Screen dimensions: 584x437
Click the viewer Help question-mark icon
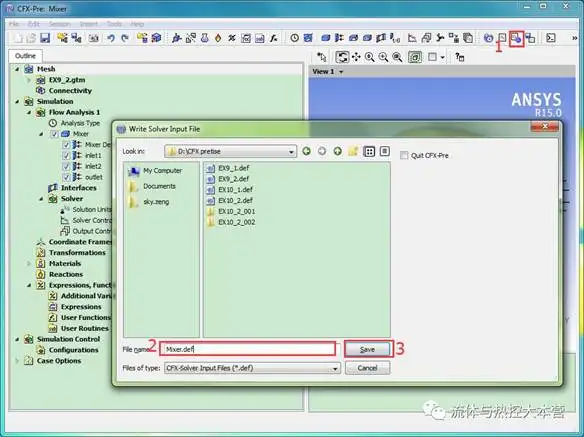tap(460, 57)
